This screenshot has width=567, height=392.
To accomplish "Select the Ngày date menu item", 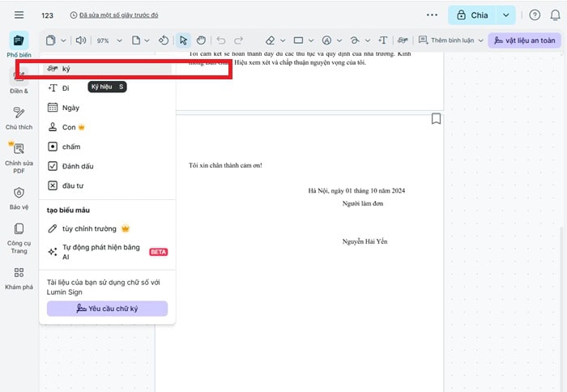I will coord(70,107).
